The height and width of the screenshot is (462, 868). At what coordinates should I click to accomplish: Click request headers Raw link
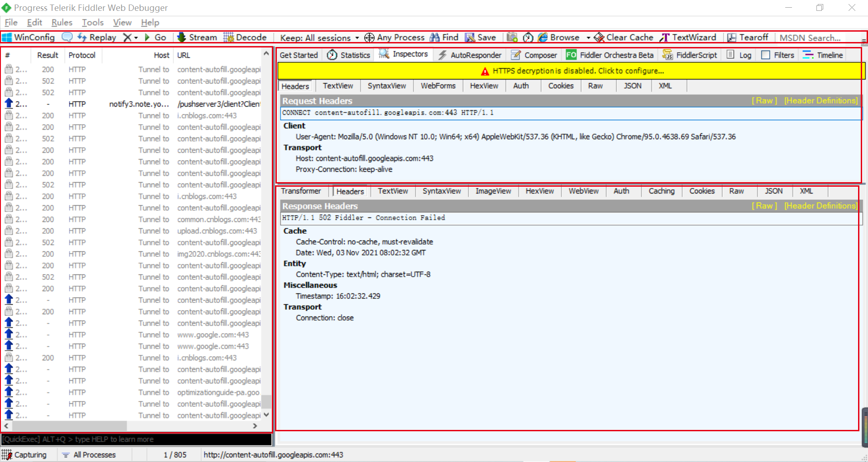764,101
